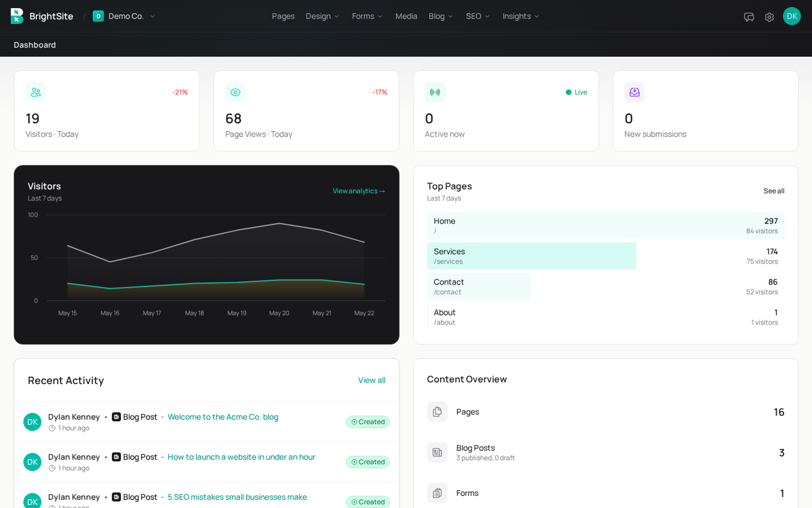Click the -17% page views change value

point(380,92)
